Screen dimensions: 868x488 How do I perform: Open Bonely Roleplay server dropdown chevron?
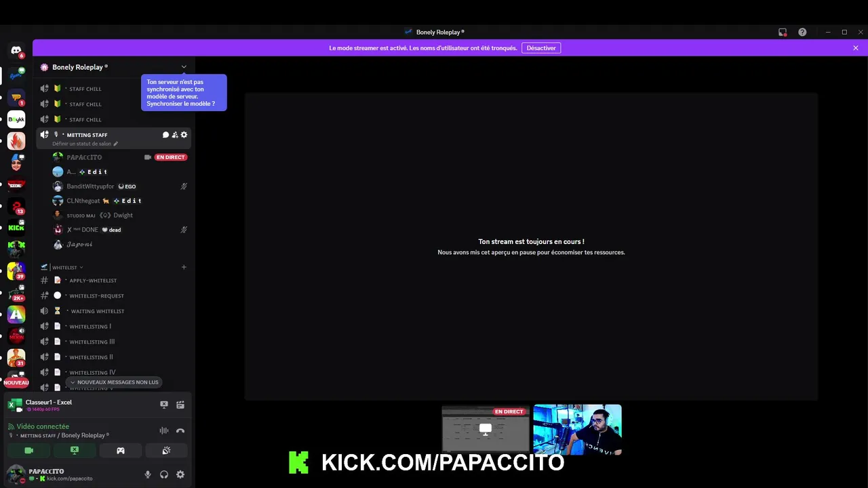coord(184,67)
